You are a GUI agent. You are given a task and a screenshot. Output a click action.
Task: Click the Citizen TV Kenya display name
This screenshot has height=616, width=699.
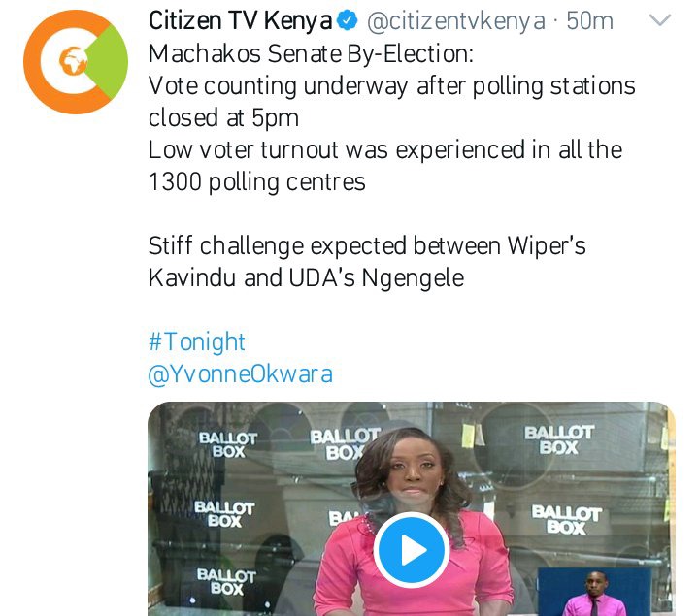click(x=241, y=21)
